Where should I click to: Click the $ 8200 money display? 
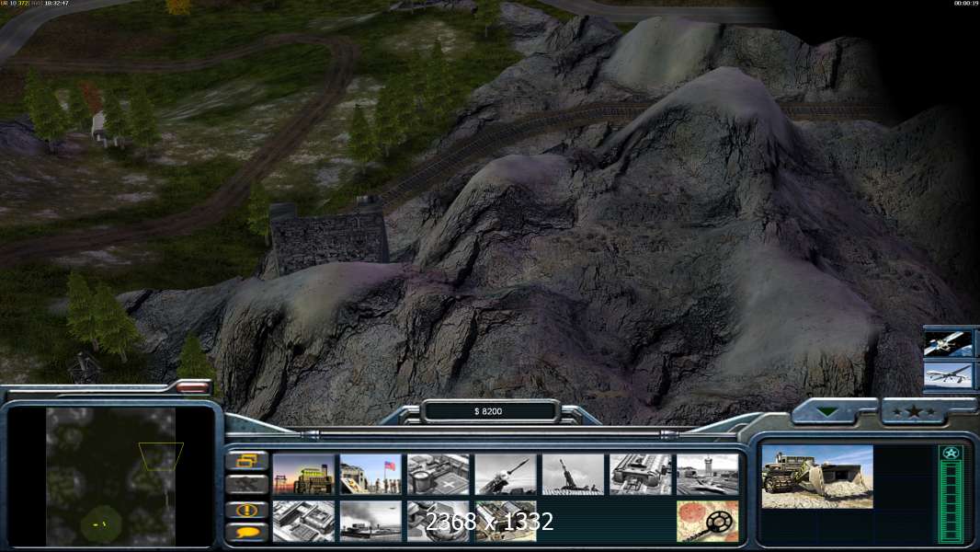[488, 411]
